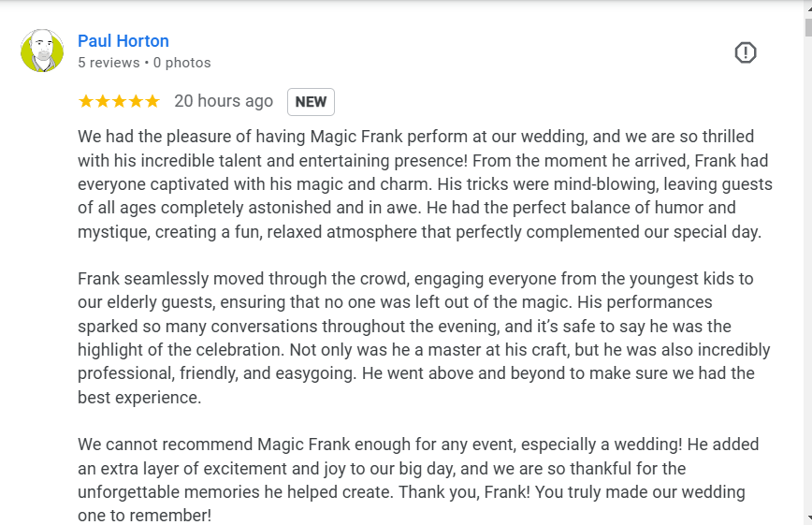Click the empty scrollbar track below the thumb
Image resolution: width=812 pixels, height=525 pixels.
pos(806,281)
